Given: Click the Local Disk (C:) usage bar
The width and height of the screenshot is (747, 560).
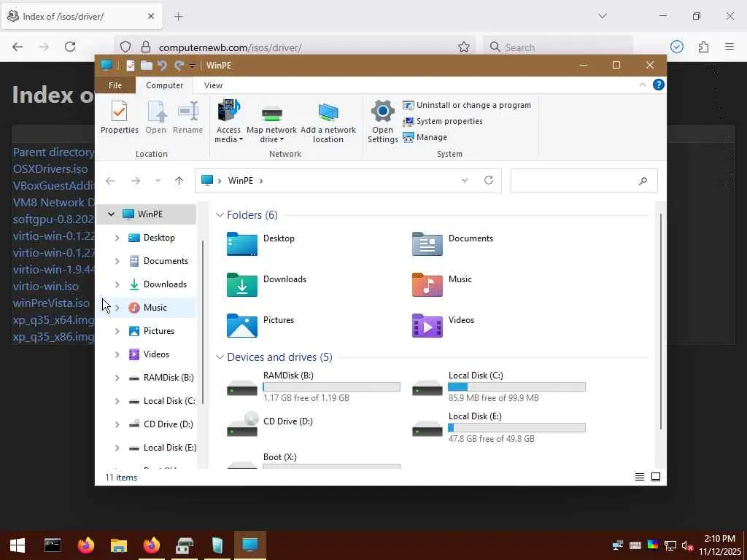Looking at the screenshot, I should point(516,387).
